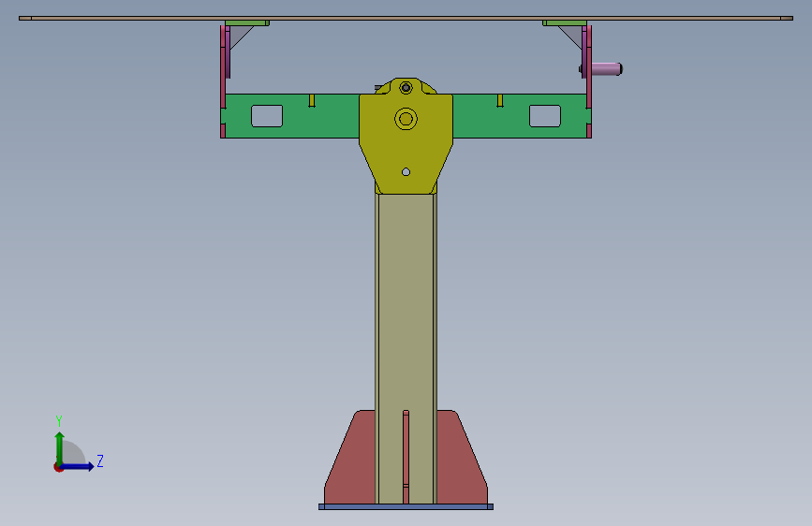
Task: Click the green Y axis arrow of the triad
Action: pyautogui.click(x=60, y=447)
